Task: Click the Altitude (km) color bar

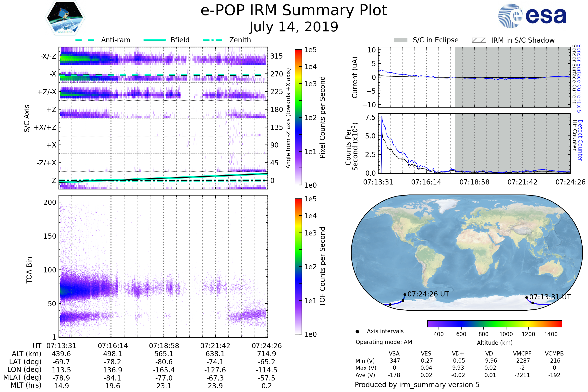Action: pyautogui.click(x=494, y=323)
